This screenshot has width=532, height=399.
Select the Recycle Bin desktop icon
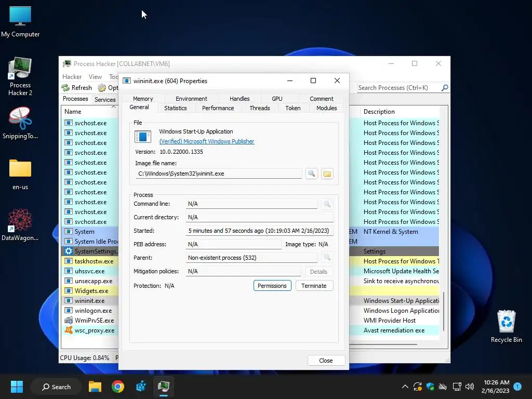pos(506,327)
